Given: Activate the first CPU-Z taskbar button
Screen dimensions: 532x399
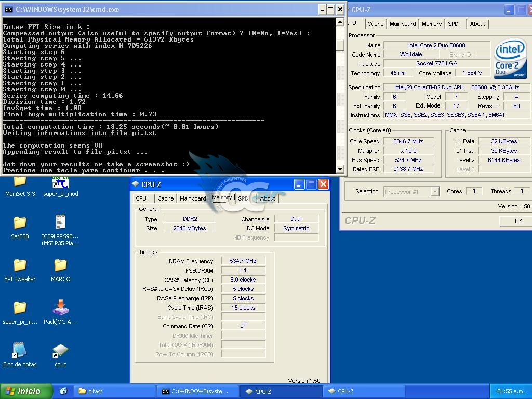Looking at the screenshot, I should pyautogui.click(x=281, y=391).
